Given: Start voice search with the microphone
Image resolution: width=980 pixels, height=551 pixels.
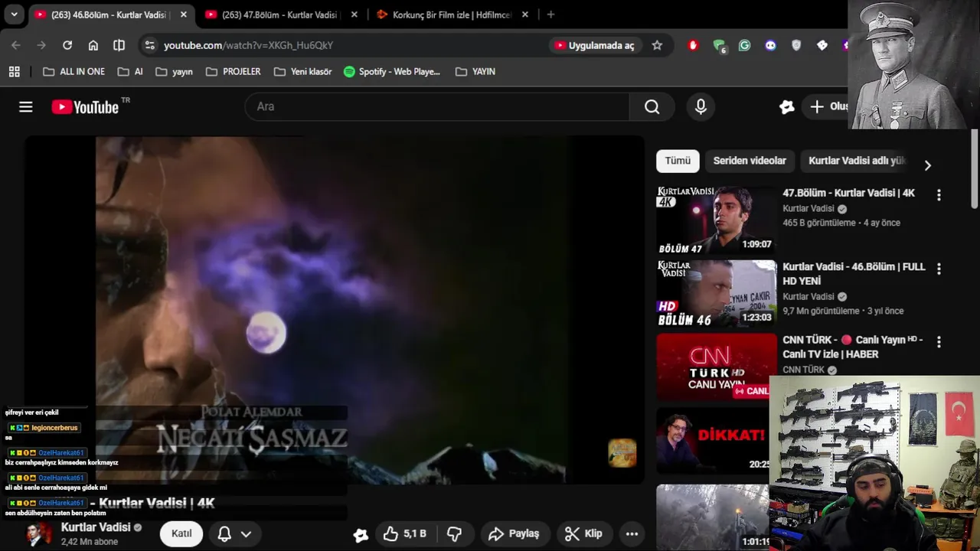Looking at the screenshot, I should [x=701, y=107].
